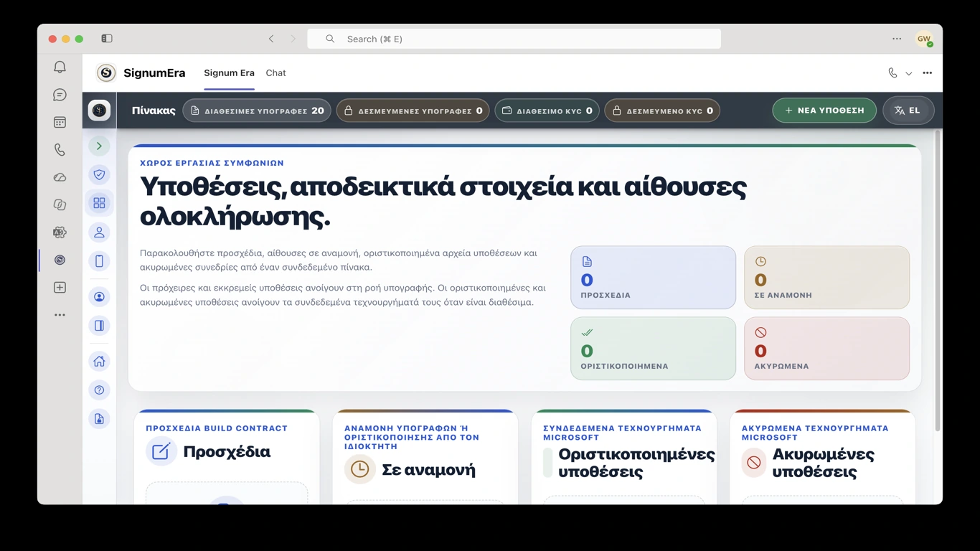Open the GW profile avatar
980x551 pixels.
tap(923, 39)
